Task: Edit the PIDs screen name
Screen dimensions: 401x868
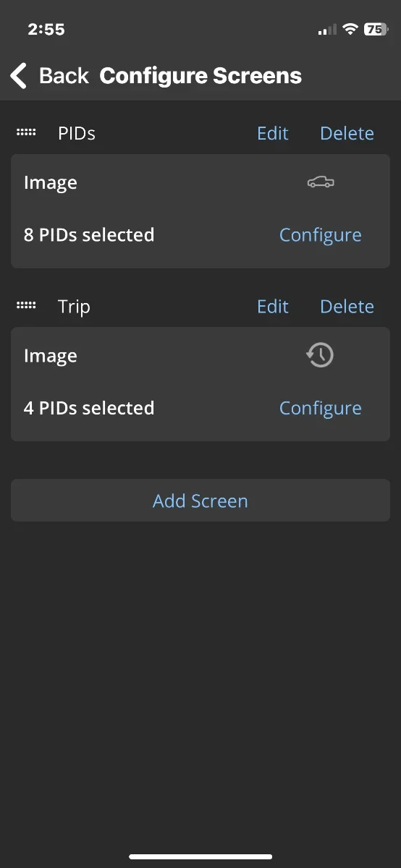Action: 273,133
